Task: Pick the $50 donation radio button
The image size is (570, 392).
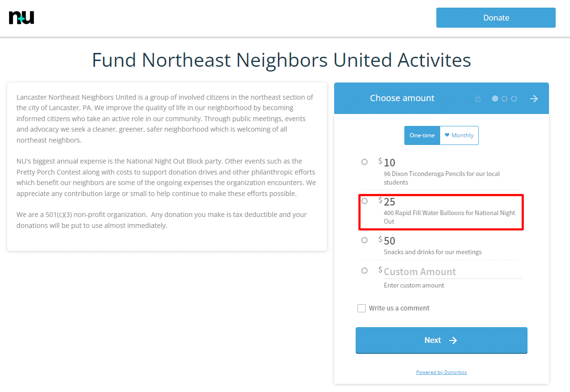Action: click(x=365, y=240)
